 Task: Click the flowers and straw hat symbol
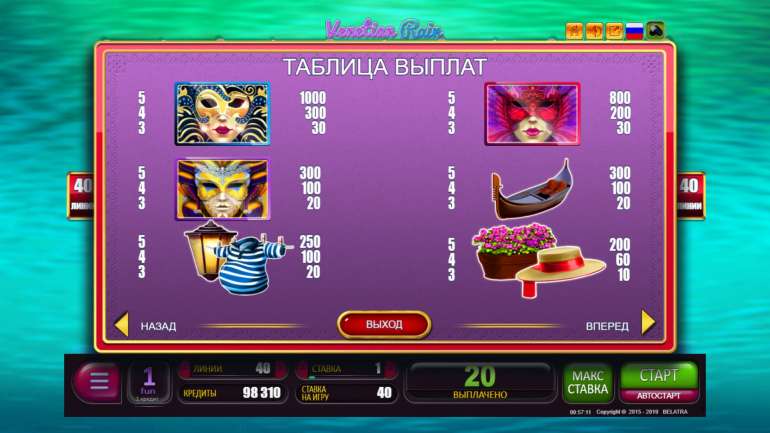[538, 259]
